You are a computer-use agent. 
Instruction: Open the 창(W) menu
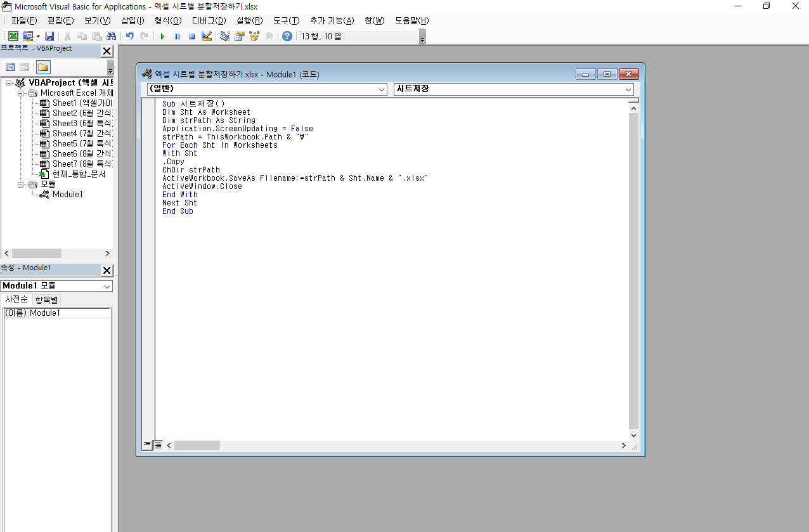click(375, 20)
